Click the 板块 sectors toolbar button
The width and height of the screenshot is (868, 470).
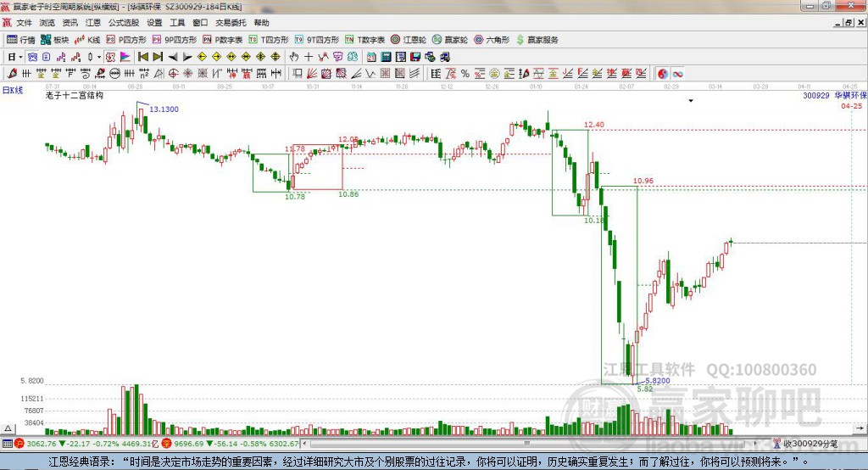[55, 40]
